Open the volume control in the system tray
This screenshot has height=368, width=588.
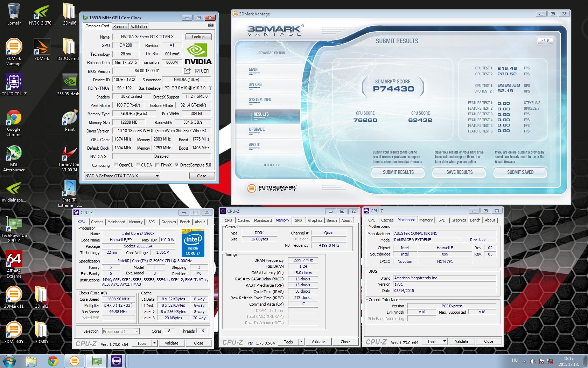coord(533,361)
